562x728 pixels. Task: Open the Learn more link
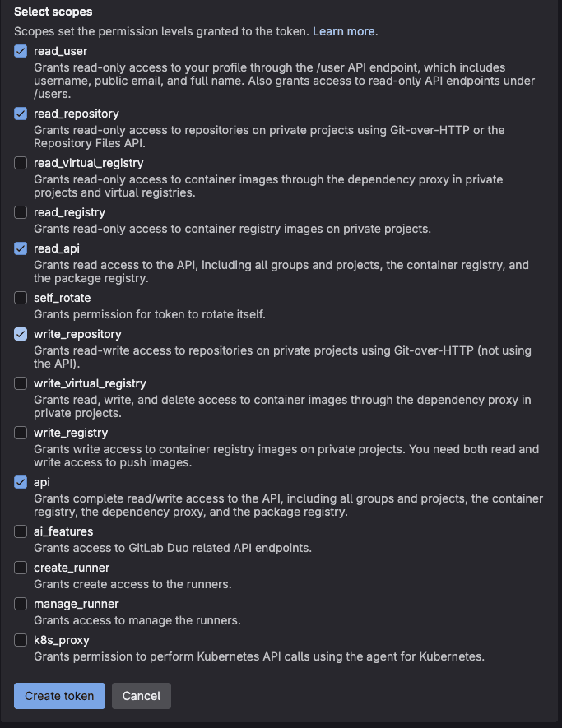tap(345, 31)
